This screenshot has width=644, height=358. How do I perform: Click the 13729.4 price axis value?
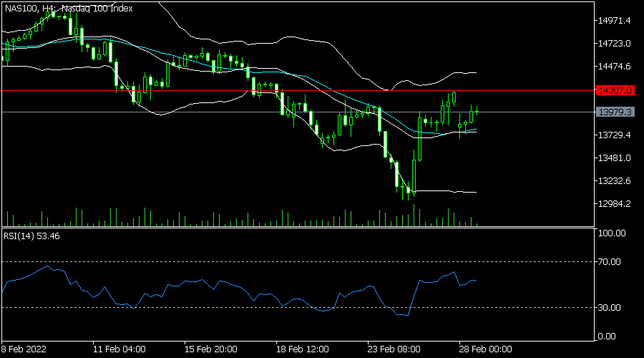614,135
